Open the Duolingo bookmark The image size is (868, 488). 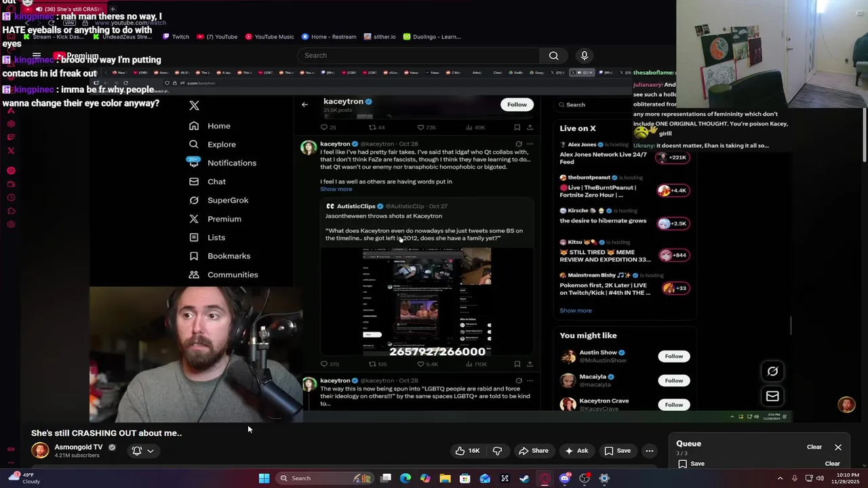tap(432, 37)
